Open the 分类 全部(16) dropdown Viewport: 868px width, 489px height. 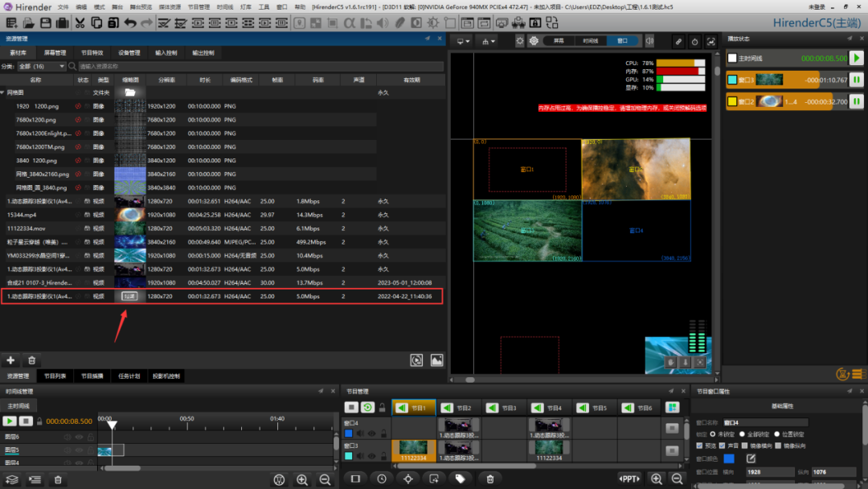(x=42, y=67)
